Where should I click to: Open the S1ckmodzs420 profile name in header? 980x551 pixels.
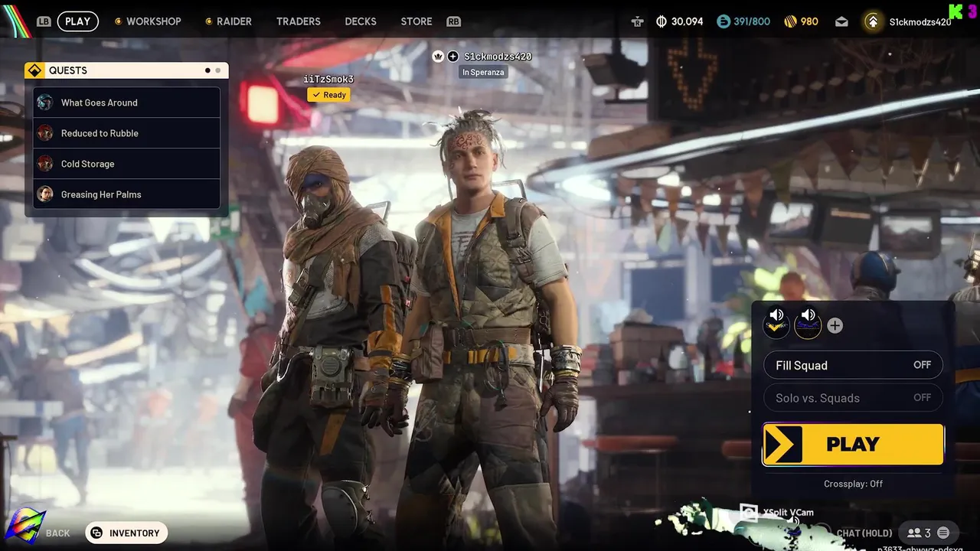pos(920,22)
